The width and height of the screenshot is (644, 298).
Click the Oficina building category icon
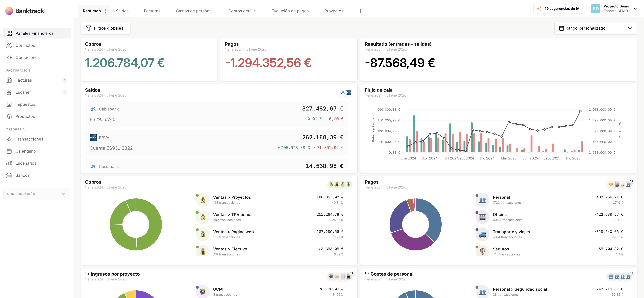tap(482, 217)
